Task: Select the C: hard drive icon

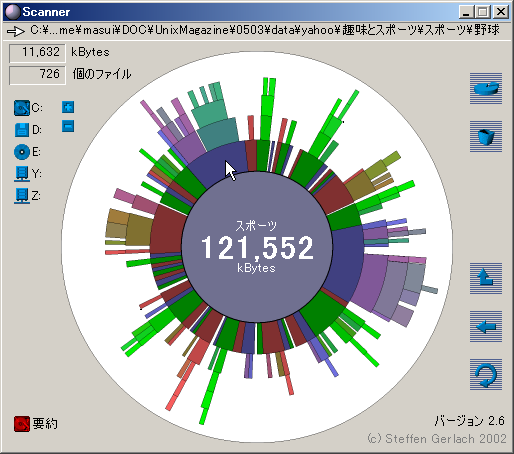Action: pos(22,108)
